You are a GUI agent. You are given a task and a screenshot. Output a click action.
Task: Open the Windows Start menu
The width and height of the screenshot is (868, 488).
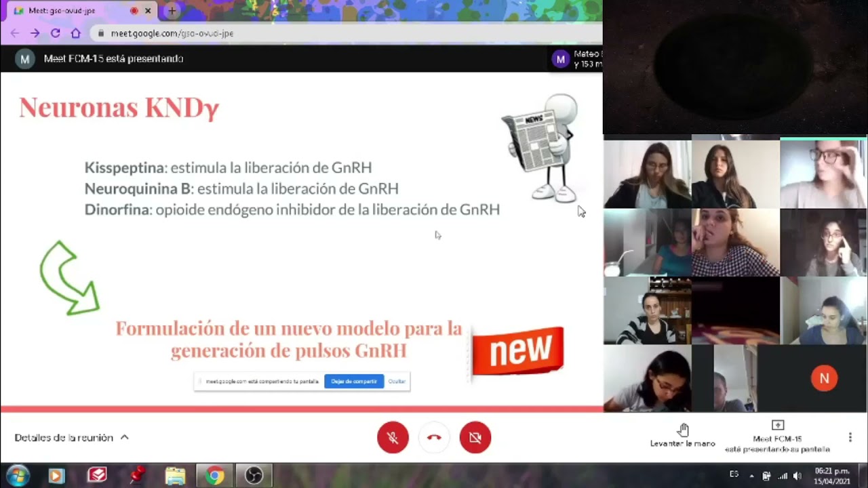click(18, 476)
